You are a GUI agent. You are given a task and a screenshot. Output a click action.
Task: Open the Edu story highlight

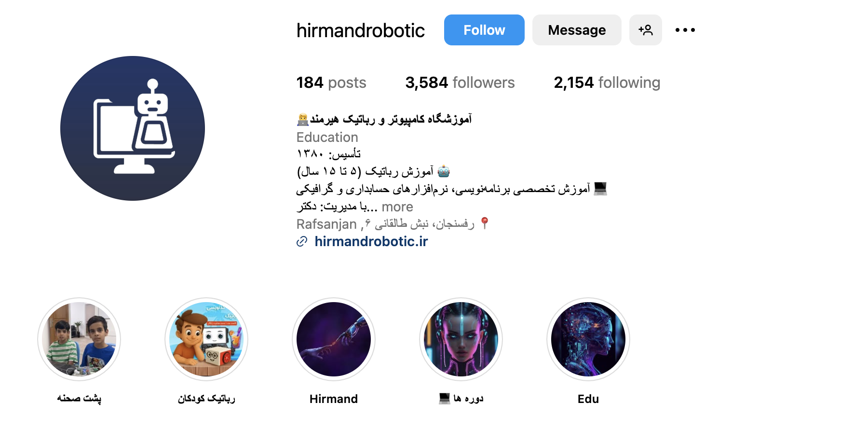588,339
